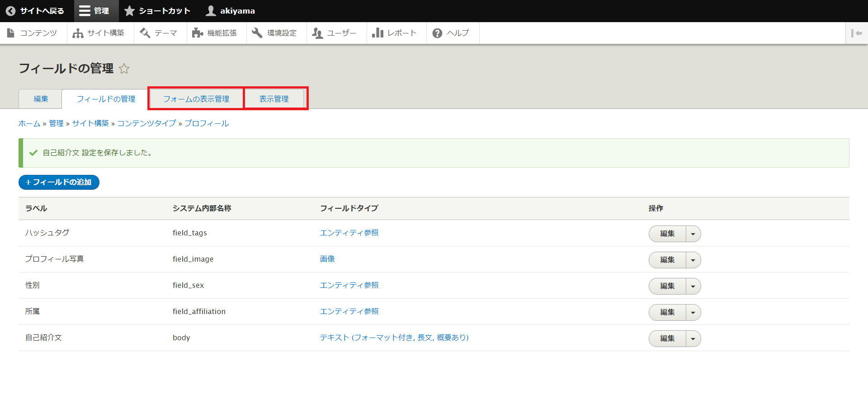Click the コンテンツタイプ breadcrumb link
The image size is (868, 408).
pyautogui.click(x=146, y=123)
